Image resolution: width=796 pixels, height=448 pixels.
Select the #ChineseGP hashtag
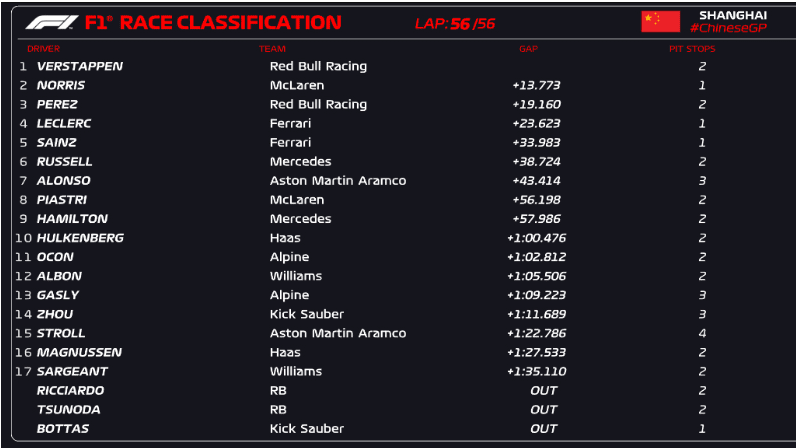(x=728, y=28)
